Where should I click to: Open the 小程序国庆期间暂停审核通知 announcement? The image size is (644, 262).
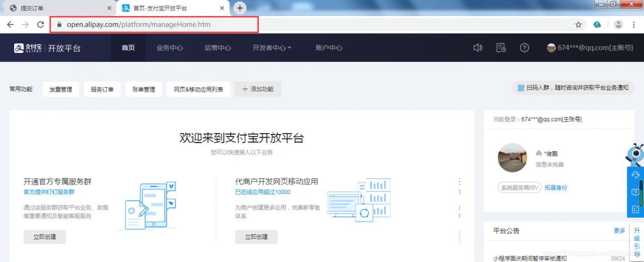click(x=530, y=258)
